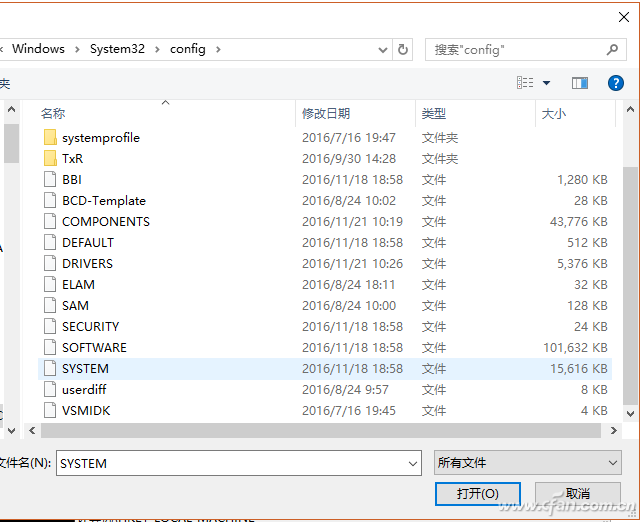Click config in breadcrumb path
642x522 pixels.
click(x=188, y=49)
